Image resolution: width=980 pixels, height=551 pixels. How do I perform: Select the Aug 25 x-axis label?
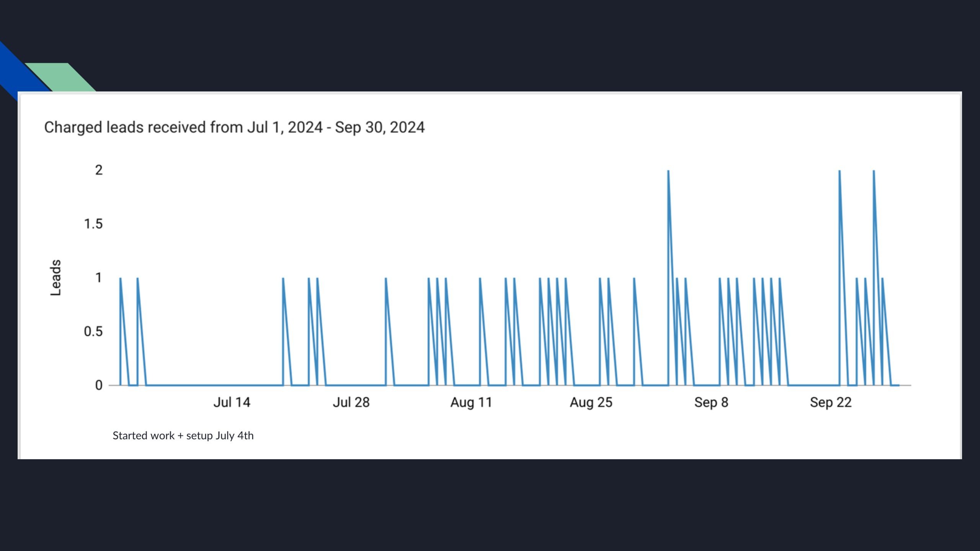tap(591, 403)
